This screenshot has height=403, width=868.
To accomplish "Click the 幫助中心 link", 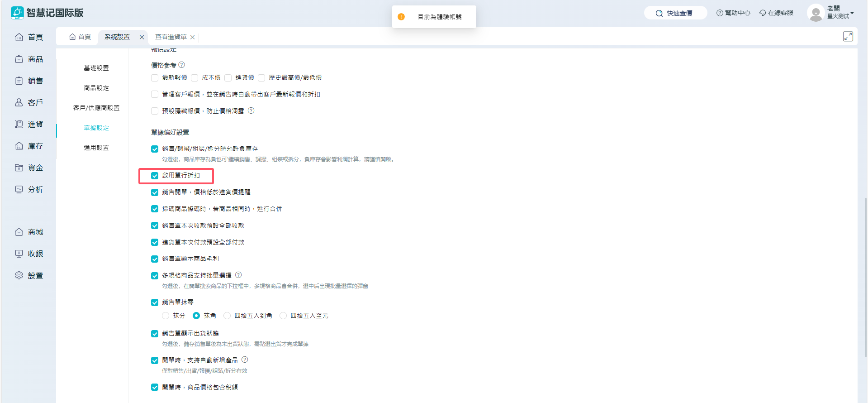I will pyautogui.click(x=733, y=13).
